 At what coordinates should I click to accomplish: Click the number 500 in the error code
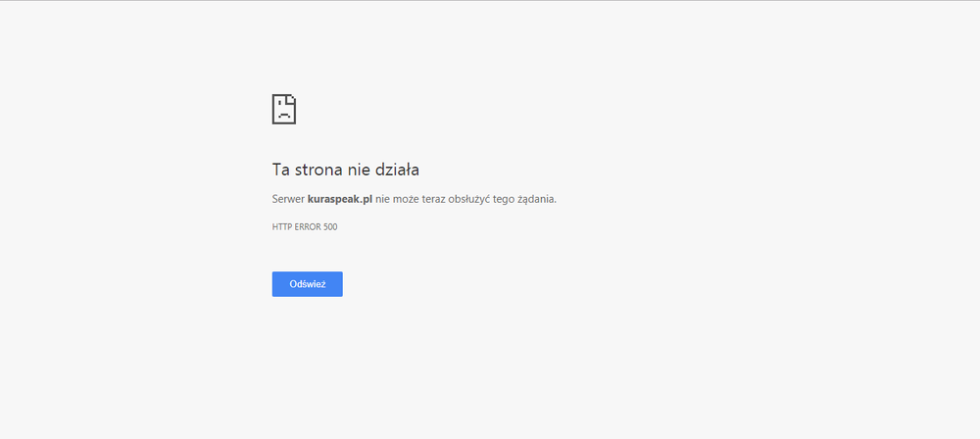pyautogui.click(x=330, y=227)
